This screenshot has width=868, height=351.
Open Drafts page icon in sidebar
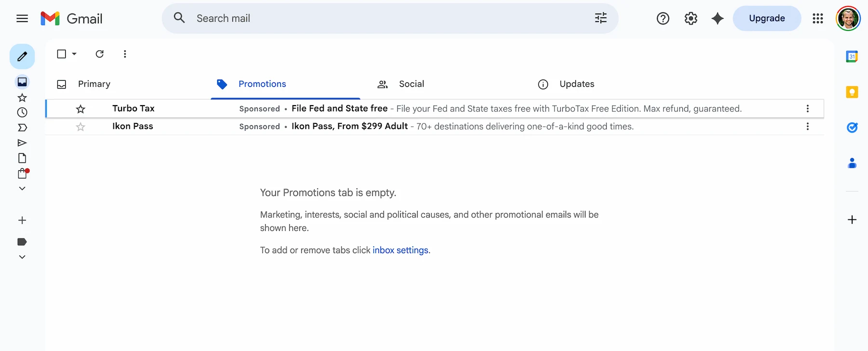click(x=22, y=158)
